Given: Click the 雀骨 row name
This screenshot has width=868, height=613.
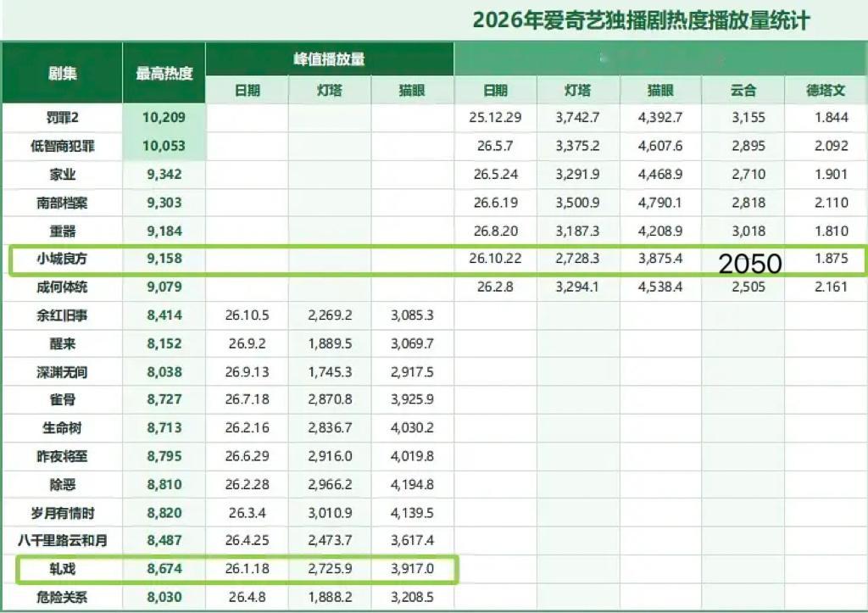Looking at the screenshot, I should pos(62,399).
